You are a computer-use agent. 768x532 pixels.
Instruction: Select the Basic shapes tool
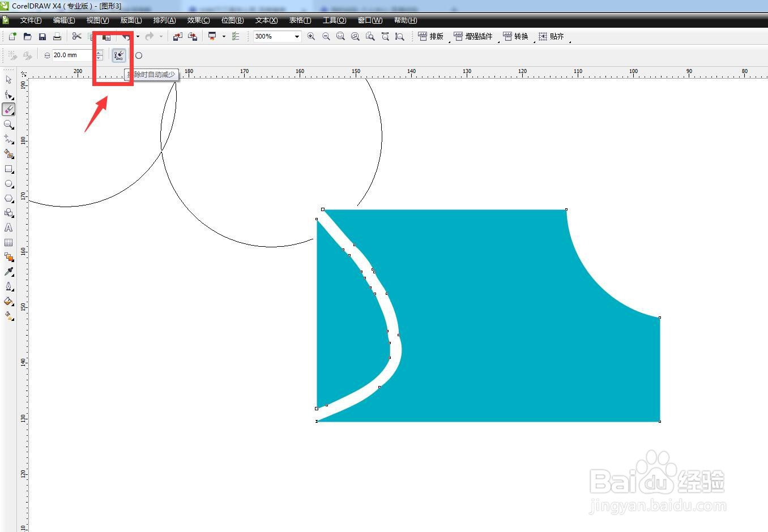click(x=8, y=213)
